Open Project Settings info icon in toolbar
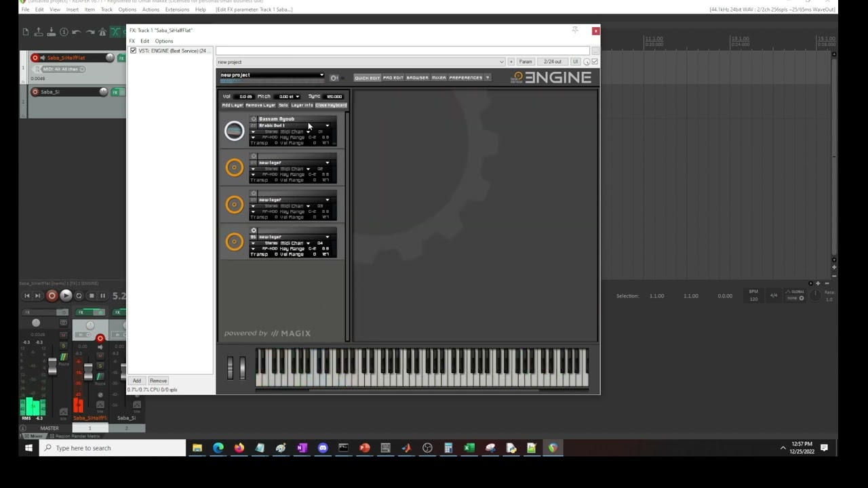The height and width of the screenshot is (488, 868). (x=64, y=32)
